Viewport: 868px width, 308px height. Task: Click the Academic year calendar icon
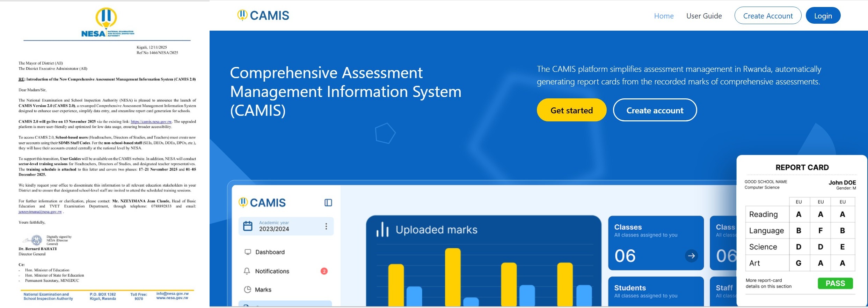tap(248, 226)
